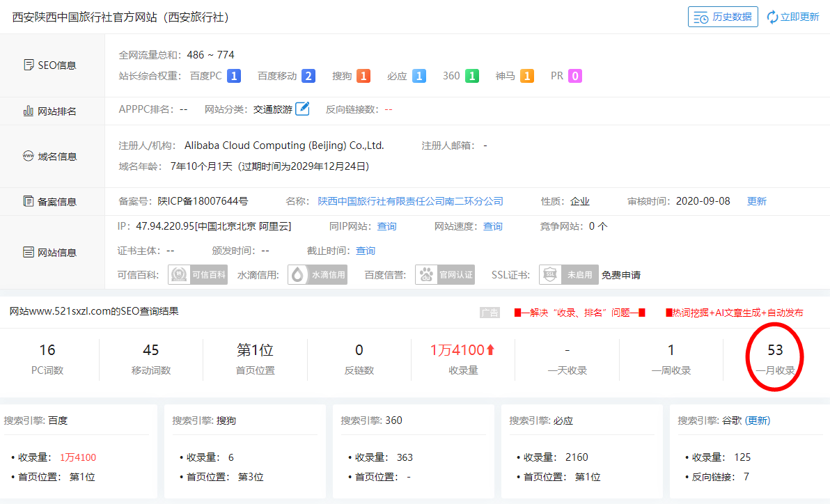The image size is (830, 504).
Task: Click the 域名信息 globe icon
Action: point(28,156)
